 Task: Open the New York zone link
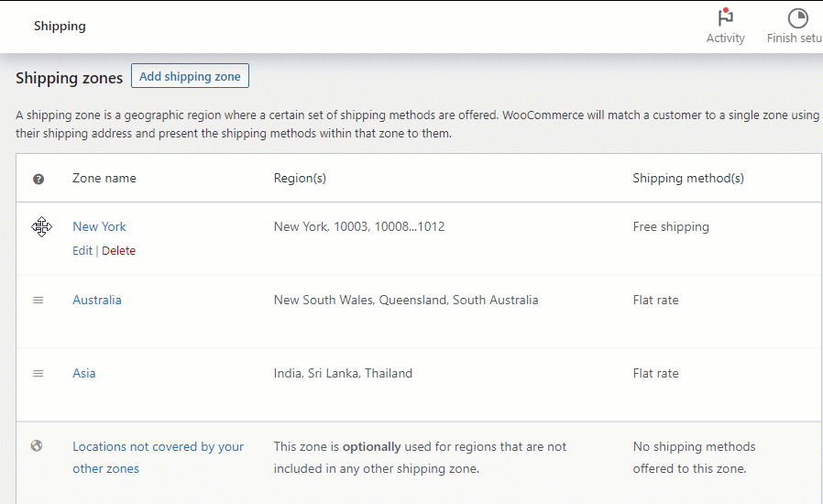coord(99,227)
